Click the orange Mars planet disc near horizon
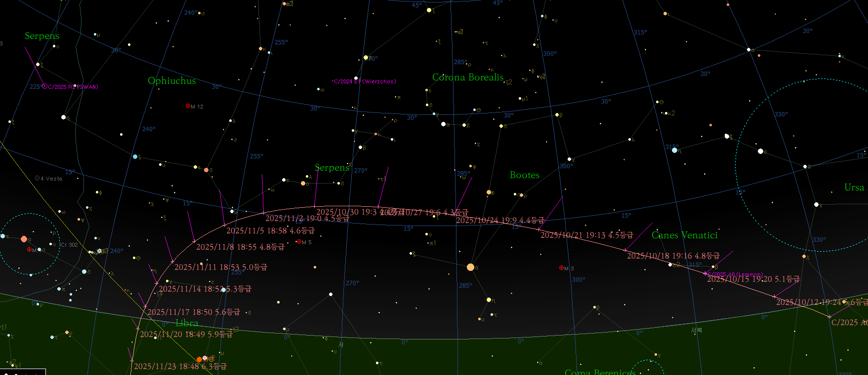 click(x=200, y=359)
